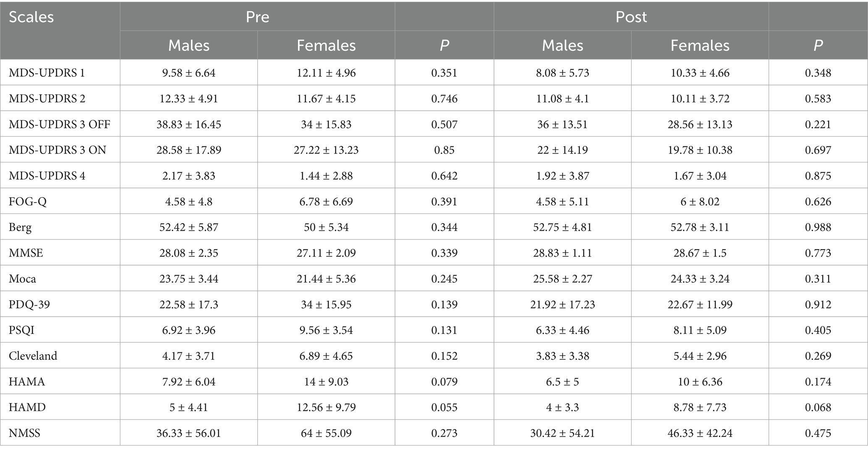This screenshot has height=453, width=868.
Task: Click the PSQI row label
Action: pyautogui.click(x=21, y=331)
